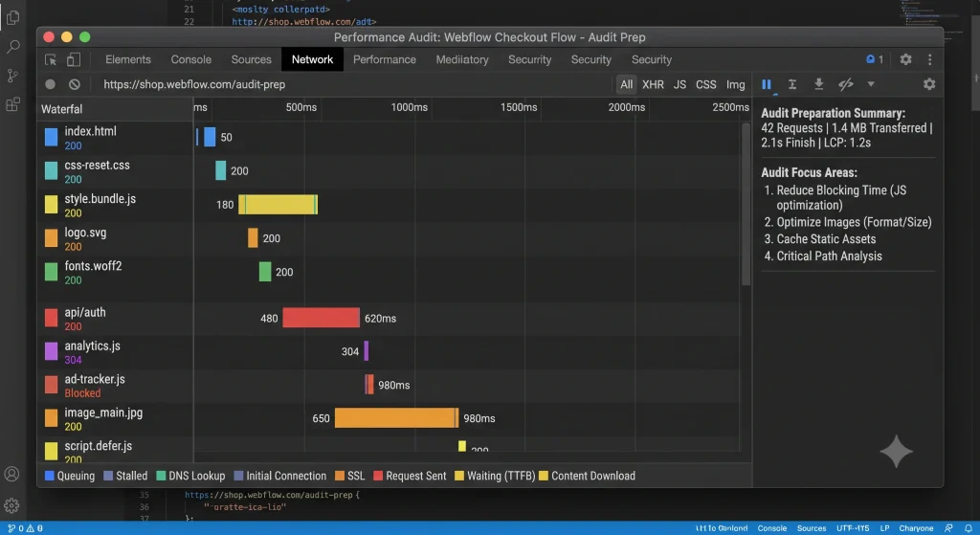Select the css-reset.css request row

coord(115,171)
